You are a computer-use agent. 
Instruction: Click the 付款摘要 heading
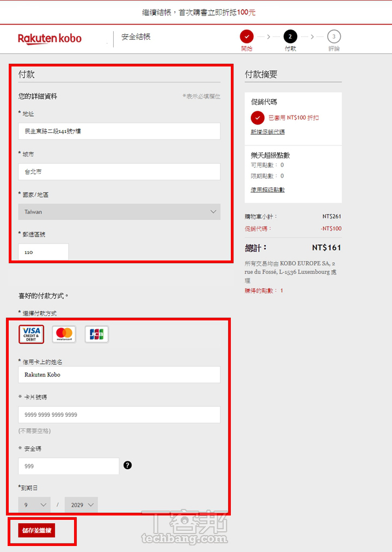point(261,74)
